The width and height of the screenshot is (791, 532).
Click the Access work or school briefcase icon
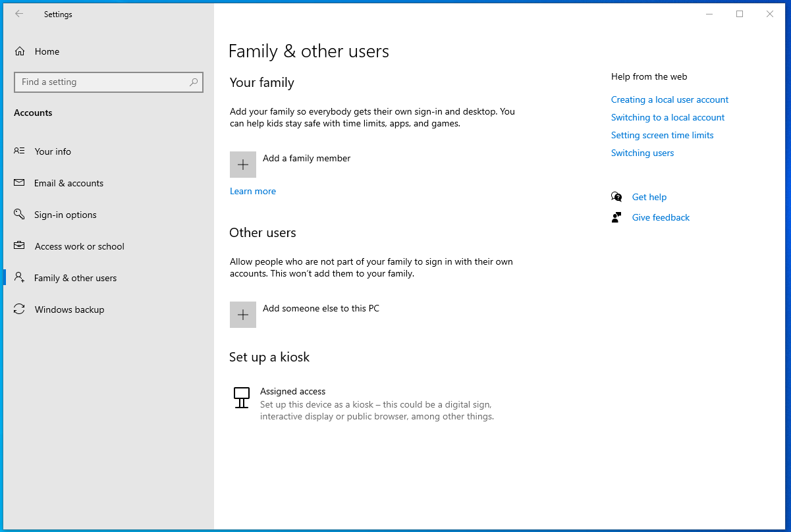coord(20,246)
